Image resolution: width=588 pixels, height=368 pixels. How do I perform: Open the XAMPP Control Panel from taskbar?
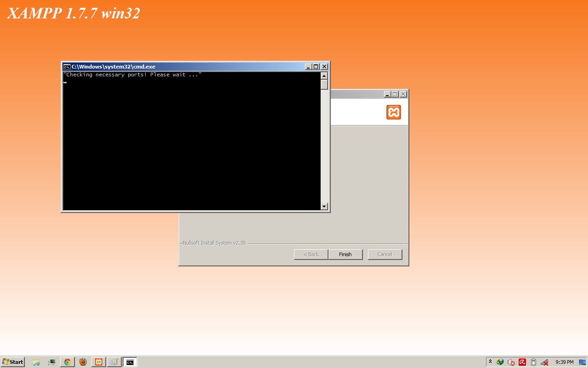[98, 362]
